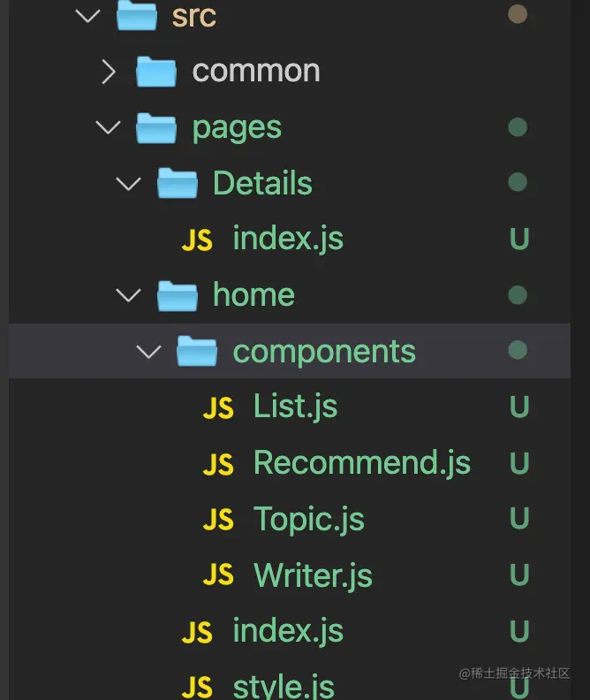Image resolution: width=590 pixels, height=700 pixels.
Task: Click the JS icon beside Topic.js
Action: (218, 520)
